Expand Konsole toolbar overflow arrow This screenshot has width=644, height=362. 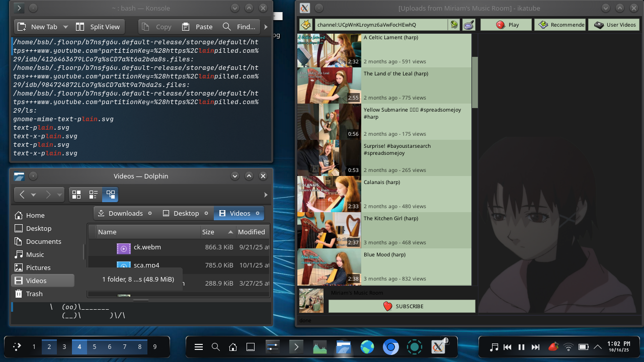click(x=266, y=27)
